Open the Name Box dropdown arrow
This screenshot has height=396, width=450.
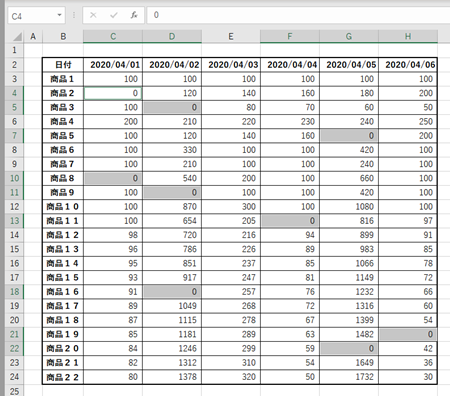[59, 15]
